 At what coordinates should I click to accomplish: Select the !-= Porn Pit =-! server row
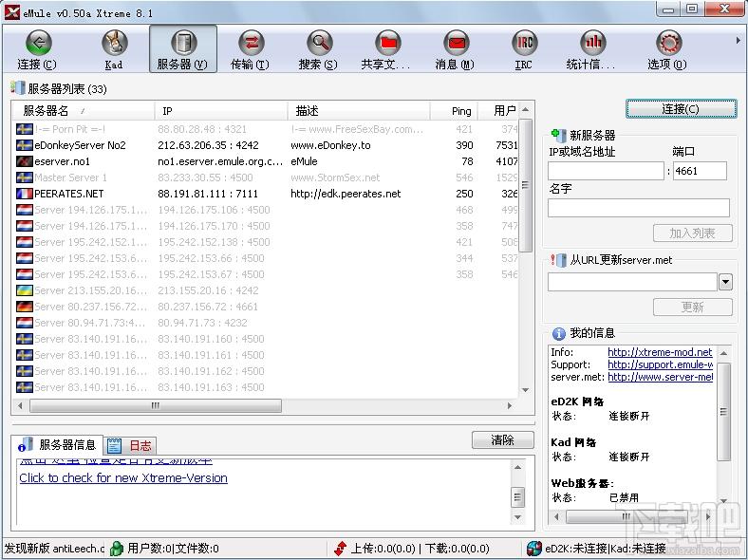(267, 129)
